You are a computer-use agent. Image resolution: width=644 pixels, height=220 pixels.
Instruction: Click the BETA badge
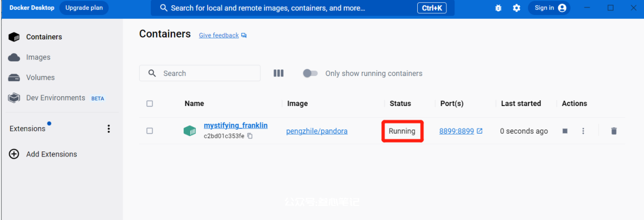pos(97,99)
